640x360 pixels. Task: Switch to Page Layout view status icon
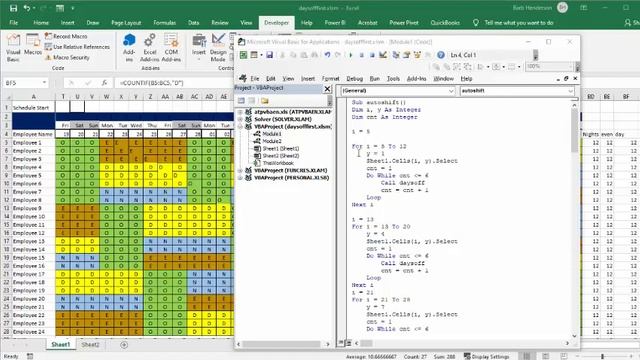click(x=545, y=356)
